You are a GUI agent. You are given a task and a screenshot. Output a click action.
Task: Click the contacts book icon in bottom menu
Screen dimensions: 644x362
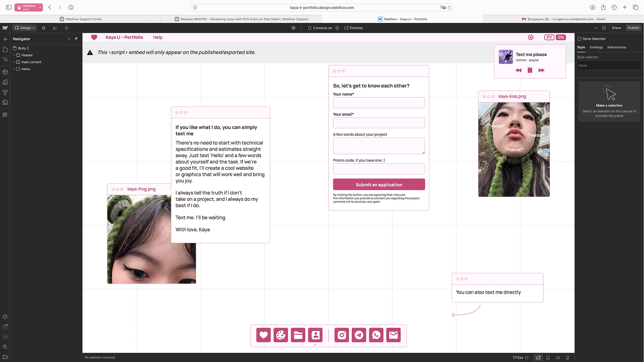click(315, 335)
